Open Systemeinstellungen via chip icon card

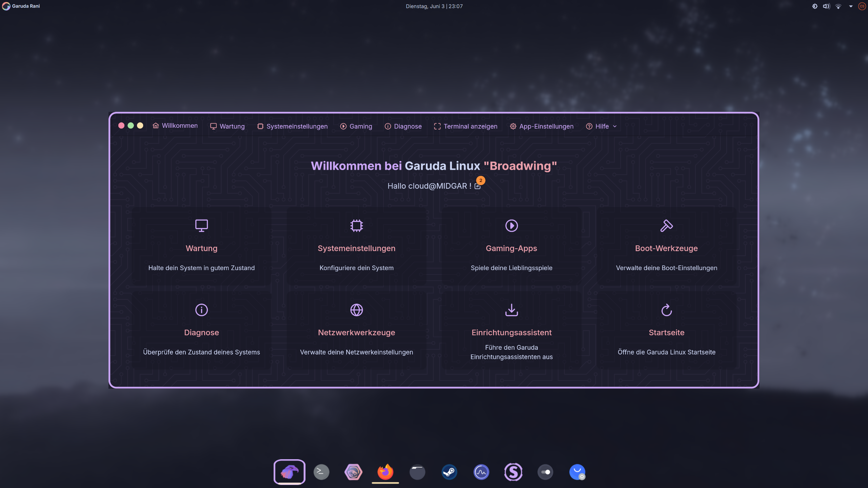click(x=356, y=225)
